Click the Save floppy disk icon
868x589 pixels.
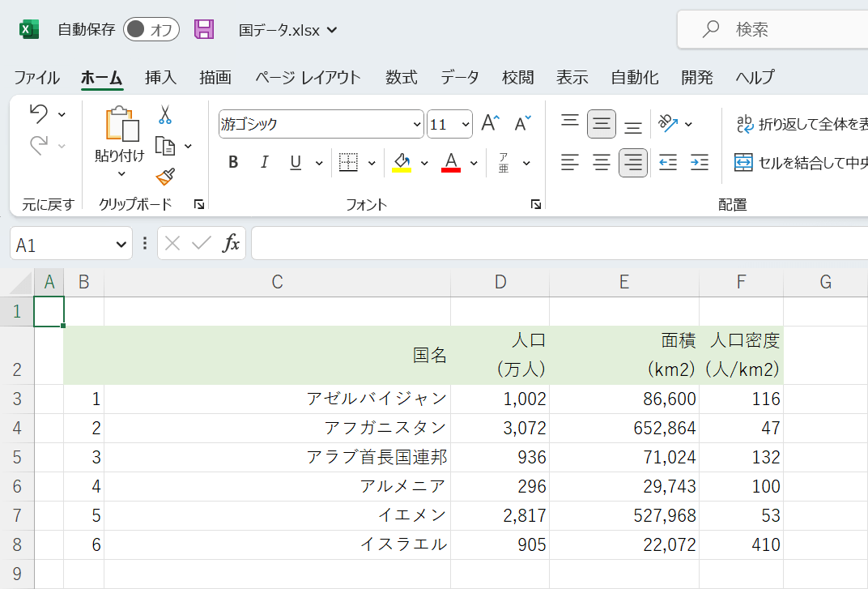click(204, 30)
